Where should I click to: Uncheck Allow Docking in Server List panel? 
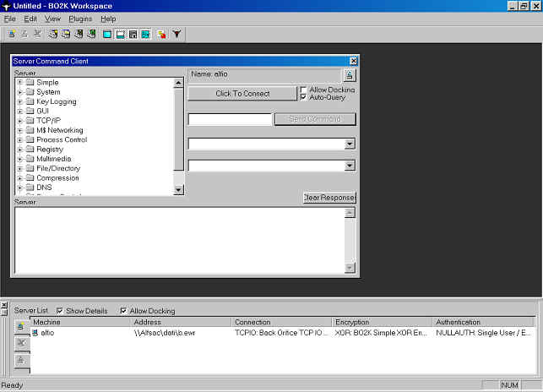tap(123, 311)
